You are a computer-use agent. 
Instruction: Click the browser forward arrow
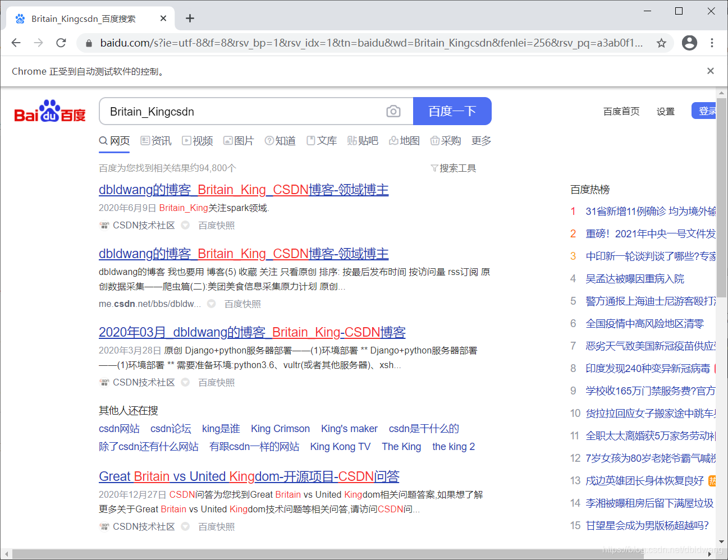tap(38, 43)
